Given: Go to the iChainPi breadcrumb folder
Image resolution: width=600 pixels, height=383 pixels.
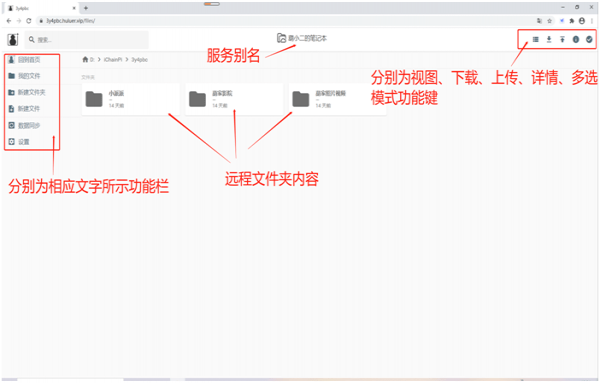Looking at the screenshot, I should tap(113, 60).
